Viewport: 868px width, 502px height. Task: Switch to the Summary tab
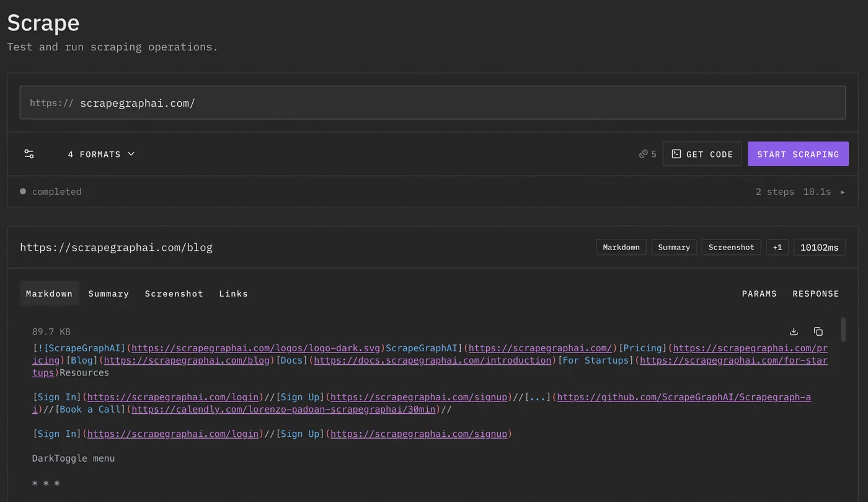pyautogui.click(x=108, y=294)
